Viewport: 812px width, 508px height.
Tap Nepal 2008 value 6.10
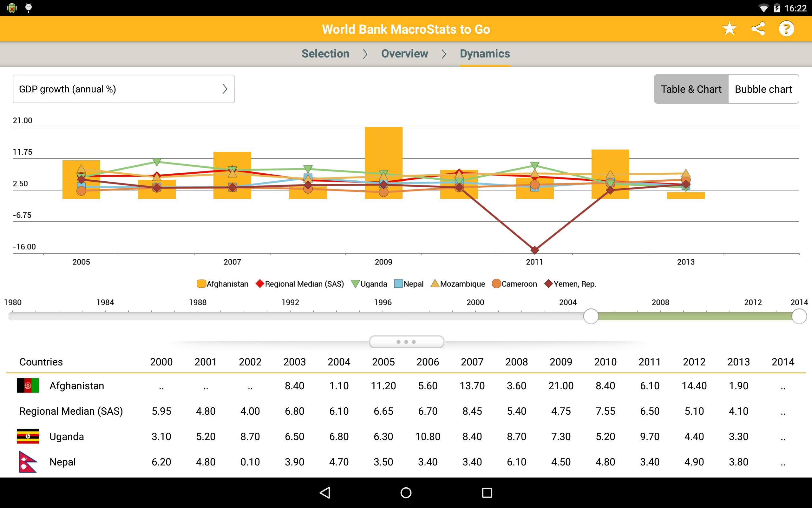(x=516, y=462)
